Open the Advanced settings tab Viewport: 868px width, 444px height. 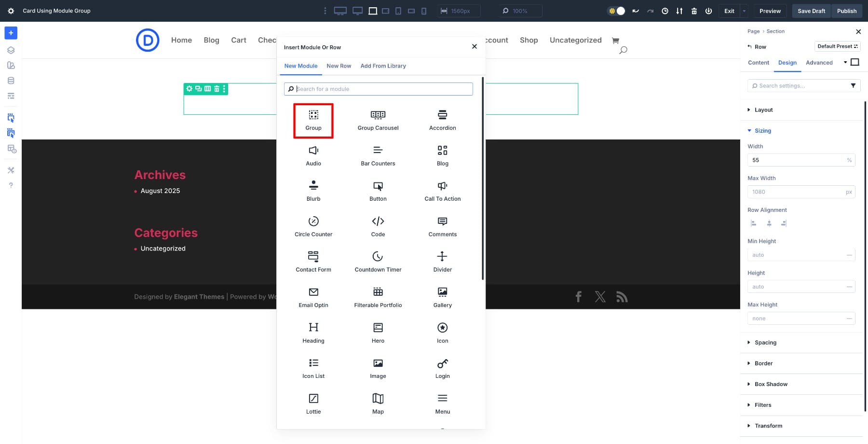(819, 62)
